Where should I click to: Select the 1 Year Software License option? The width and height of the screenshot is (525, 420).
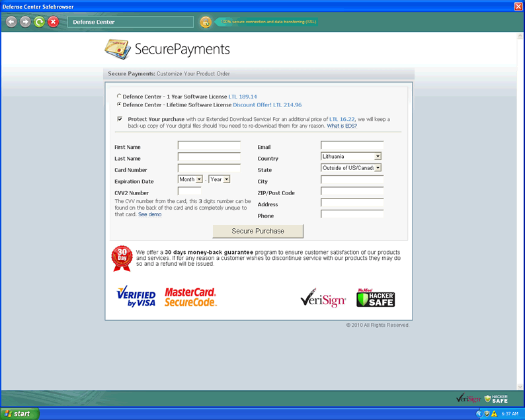click(x=119, y=96)
